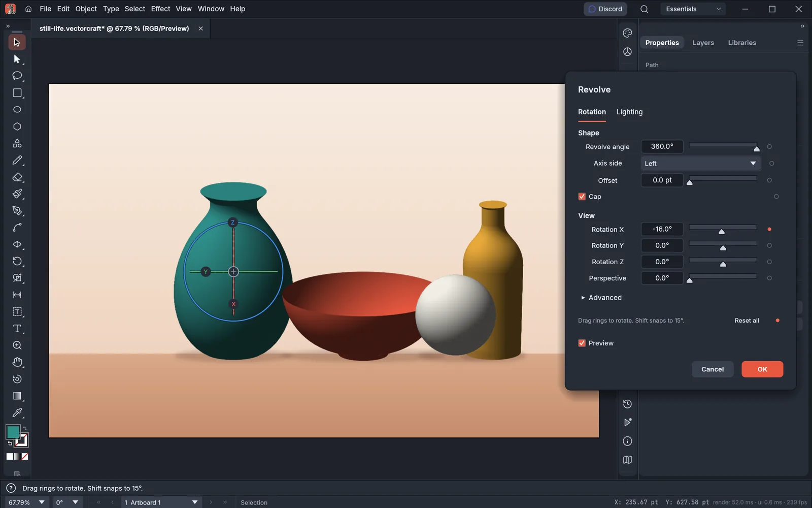812x508 pixels.
Task: Toggle the Revolve angle reset dot
Action: 769,147
